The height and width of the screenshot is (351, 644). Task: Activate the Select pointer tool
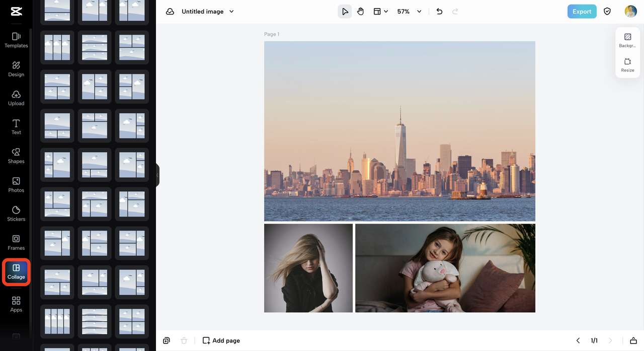coord(345,12)
